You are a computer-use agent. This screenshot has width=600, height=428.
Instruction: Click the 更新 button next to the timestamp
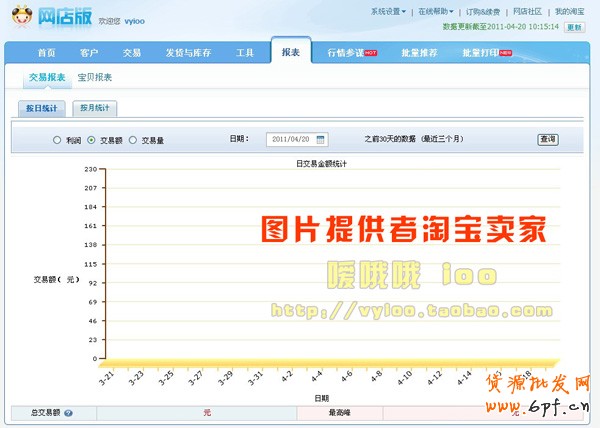(x=575, y=27)
